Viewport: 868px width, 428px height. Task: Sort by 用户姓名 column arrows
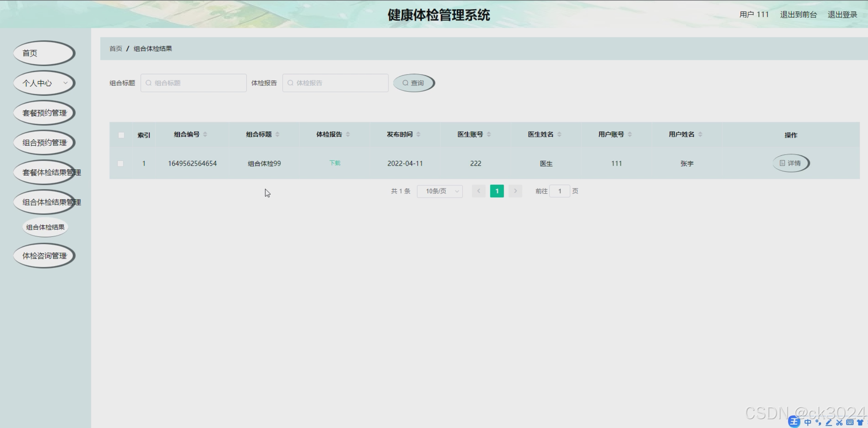coord(700,134)
